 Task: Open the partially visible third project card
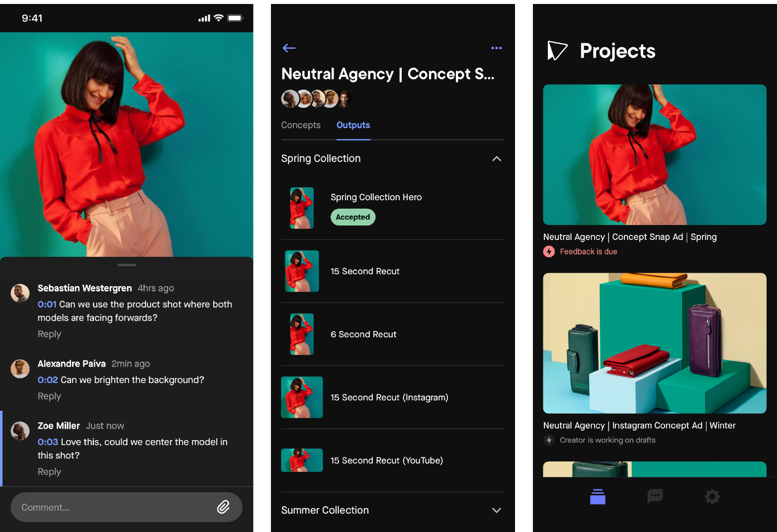coord(655,469)
